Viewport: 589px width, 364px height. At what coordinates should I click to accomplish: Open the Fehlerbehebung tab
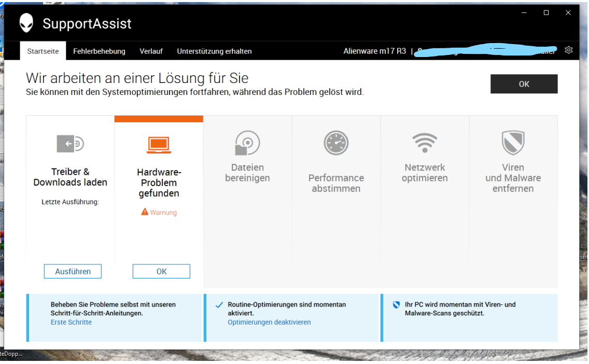pyautogui.click(x=99, y=51)
